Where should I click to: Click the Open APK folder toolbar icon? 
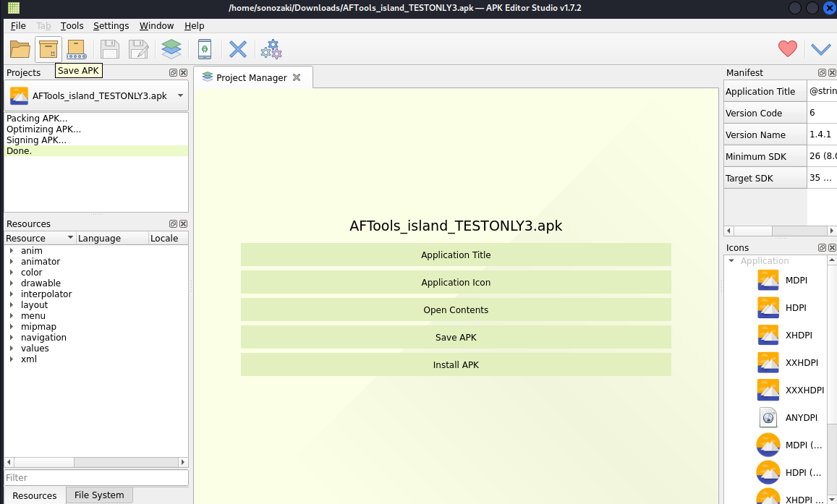click(20, 50)
